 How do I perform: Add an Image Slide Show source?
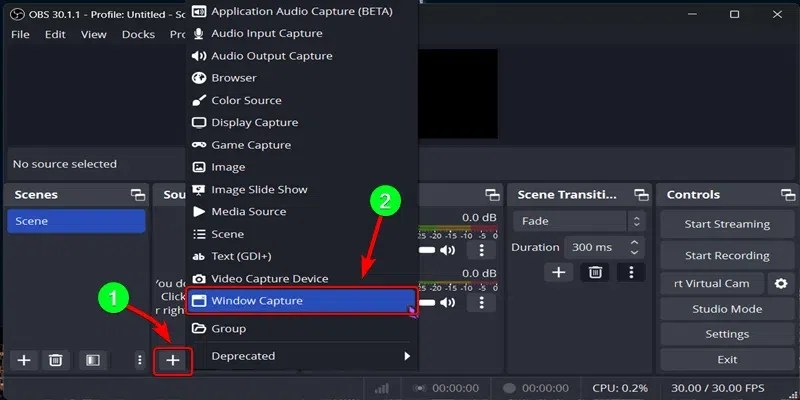coord(302,190)
